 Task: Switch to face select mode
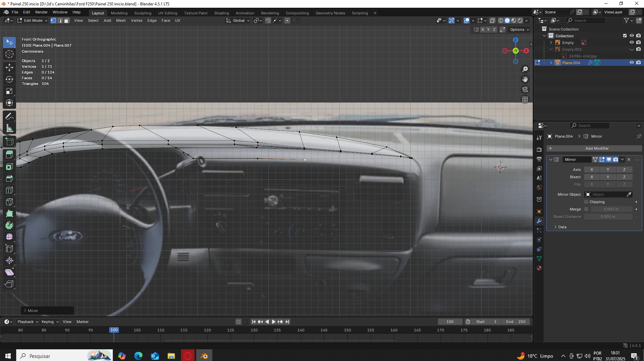pos(67,20)
